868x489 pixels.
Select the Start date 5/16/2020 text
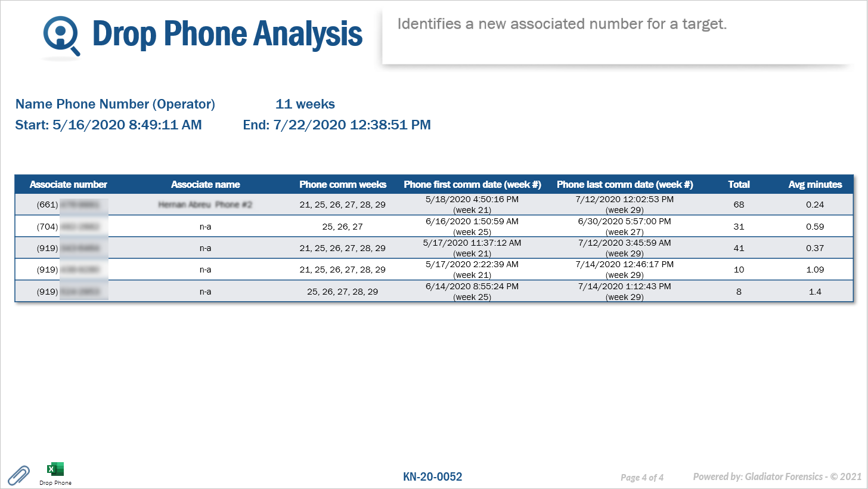pos(108,125)
